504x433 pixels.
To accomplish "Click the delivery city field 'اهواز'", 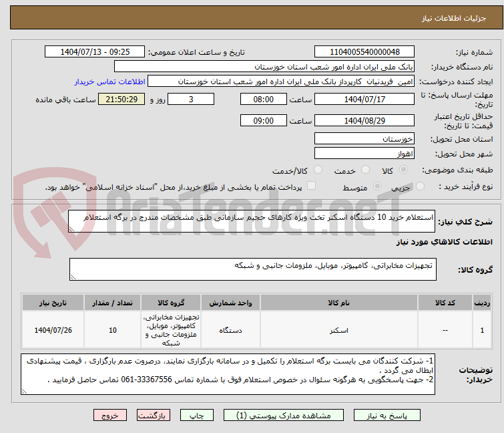I will pyautogui.click(x=364, y=154).
